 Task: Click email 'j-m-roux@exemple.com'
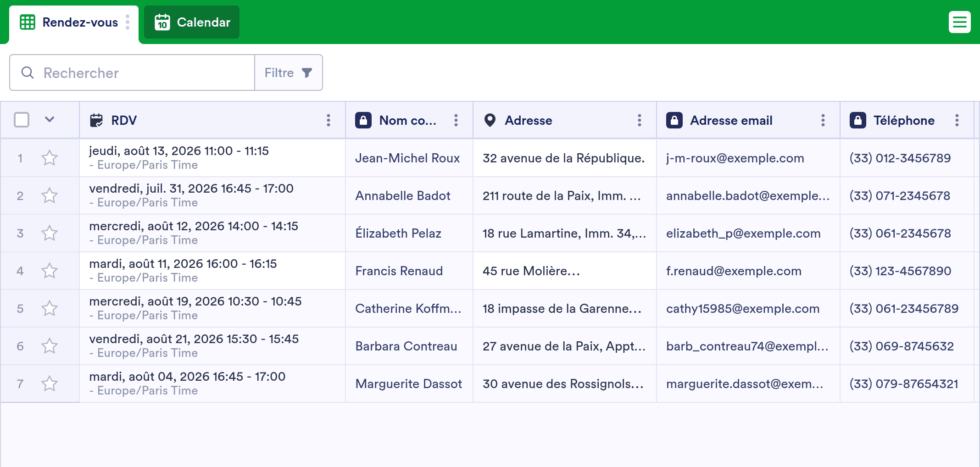point(735,158)
